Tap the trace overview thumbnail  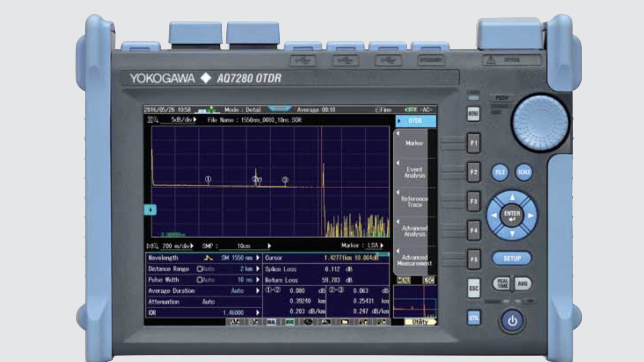click(415, 302)
